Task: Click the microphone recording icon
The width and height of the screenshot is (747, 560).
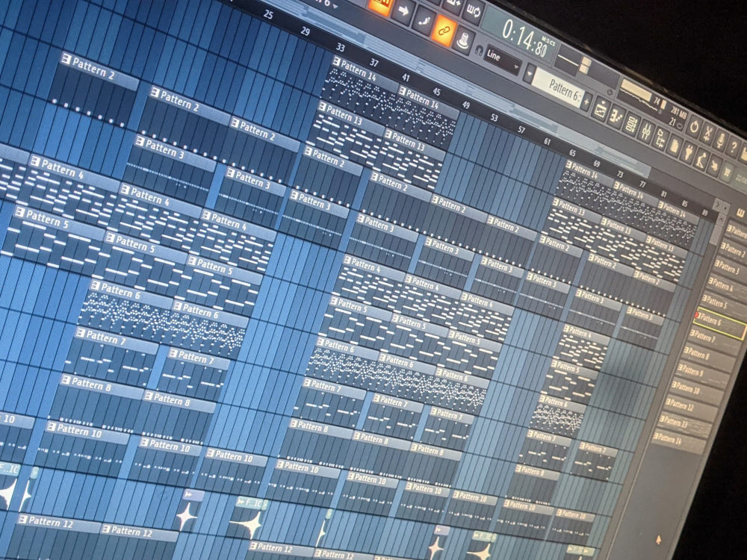Action: pos(721,140)
